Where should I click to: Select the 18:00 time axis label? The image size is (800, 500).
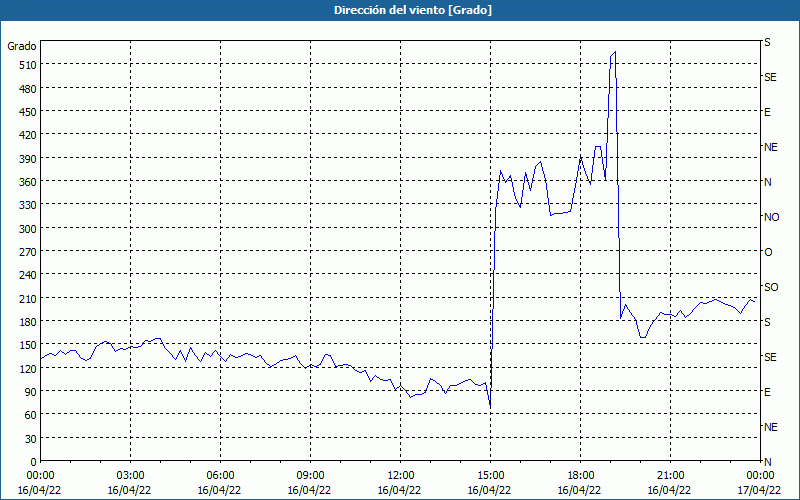click(580, 476)
